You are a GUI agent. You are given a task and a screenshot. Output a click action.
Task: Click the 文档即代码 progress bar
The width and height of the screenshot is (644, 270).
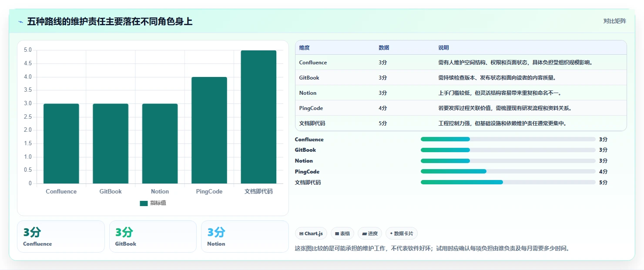point(508,182)
